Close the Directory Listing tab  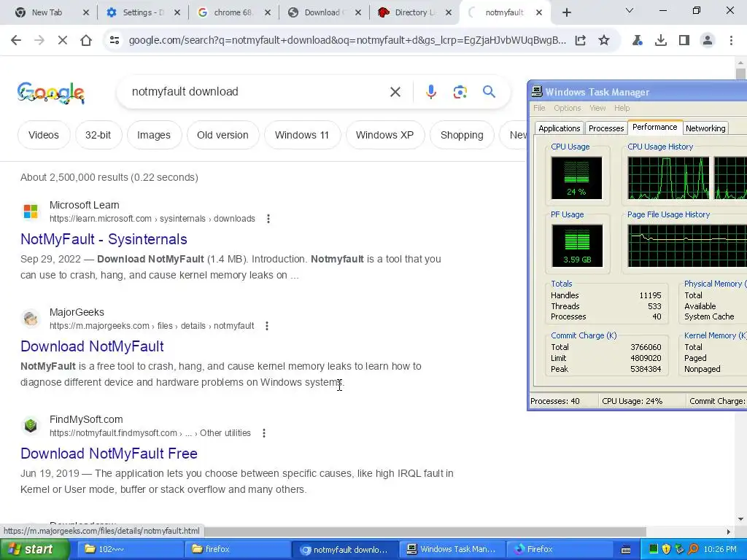(x=449, y=13)
